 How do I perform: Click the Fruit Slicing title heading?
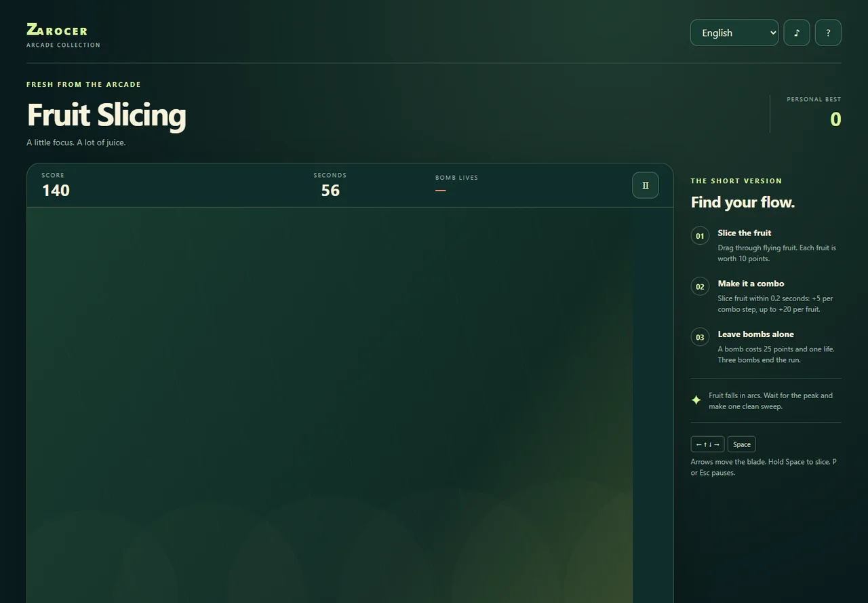coord(106,115)
